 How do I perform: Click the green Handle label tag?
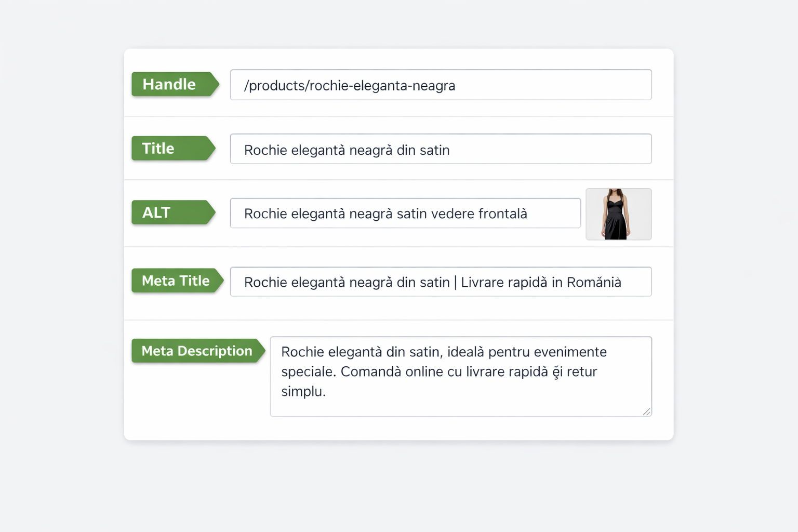(175, 84)
